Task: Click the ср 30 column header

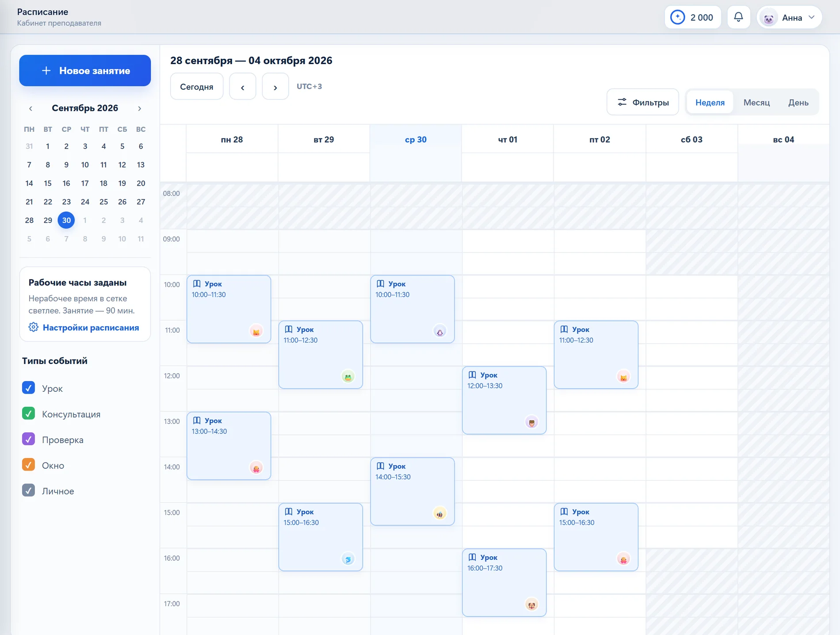Action: [x=416, y=139]
